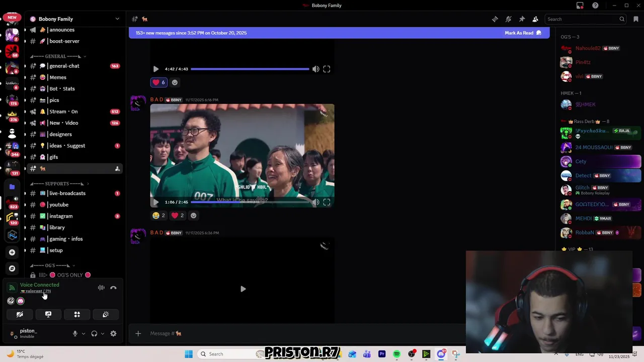Open the Discover servers compass icon
Viewport: 644px width, 362px height.
pos(12,268)
